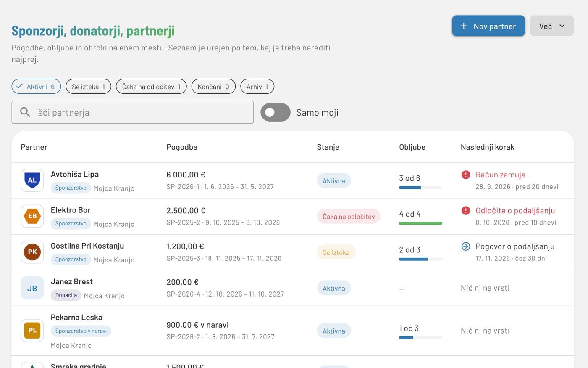
Task: Select the Končani filter chip
Action: 213,87
